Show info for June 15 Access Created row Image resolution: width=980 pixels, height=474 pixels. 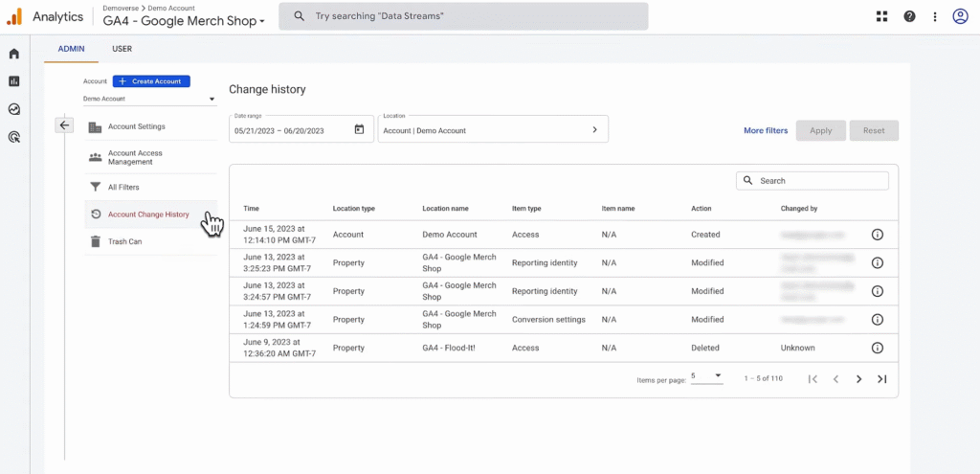pos(877,235)
